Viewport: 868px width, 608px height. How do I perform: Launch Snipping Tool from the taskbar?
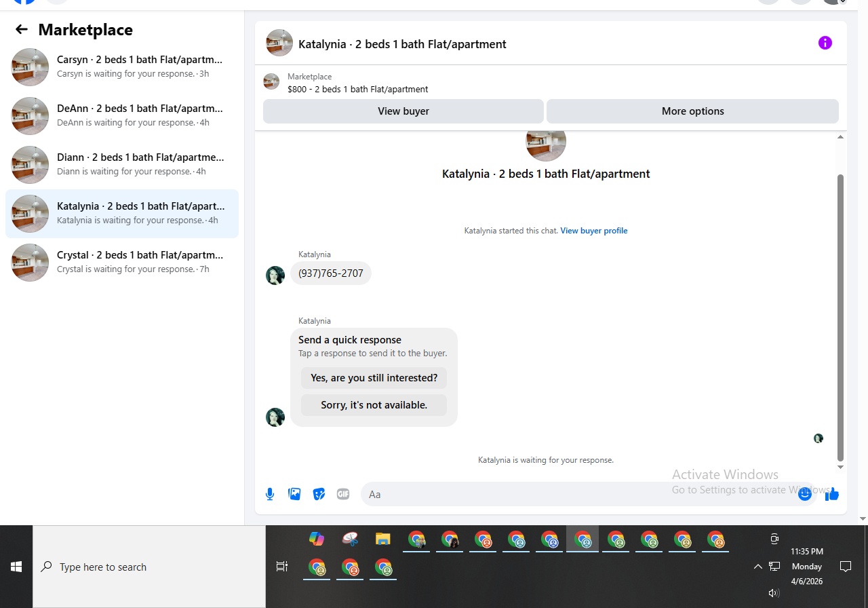[350, 539]
